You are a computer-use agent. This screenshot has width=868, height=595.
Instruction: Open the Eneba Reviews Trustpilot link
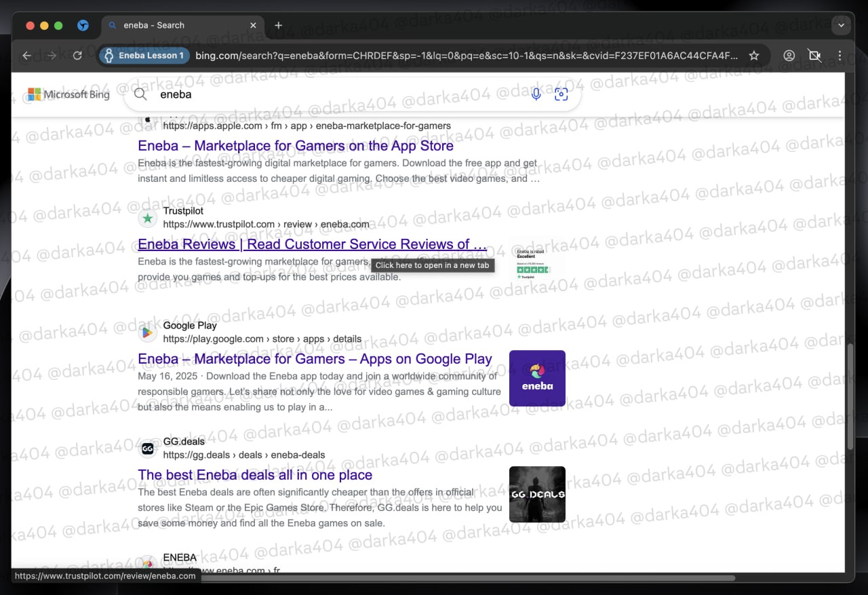click(x=313, y=244)
